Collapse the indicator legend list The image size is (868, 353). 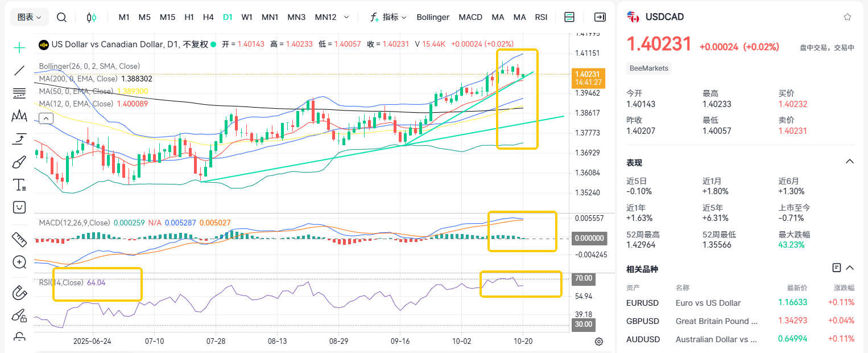[x=46, y=118]
